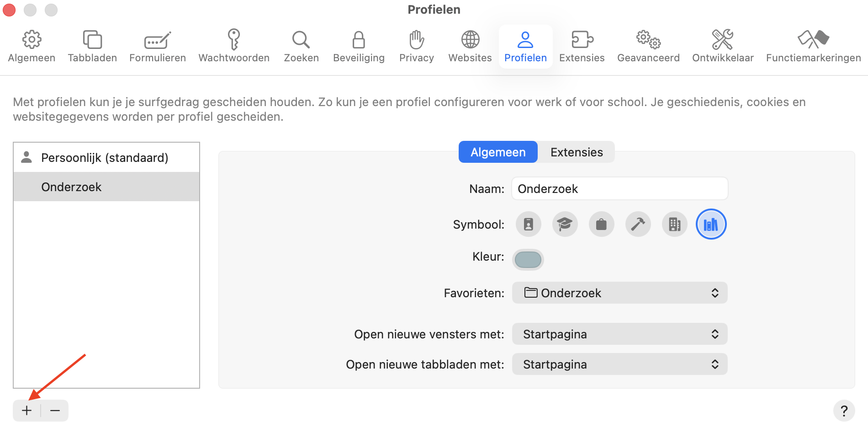The width and height of the screenshot is (868, 428).
Task: Open the Favorieten folder dropdown
Action: point(619,293)
